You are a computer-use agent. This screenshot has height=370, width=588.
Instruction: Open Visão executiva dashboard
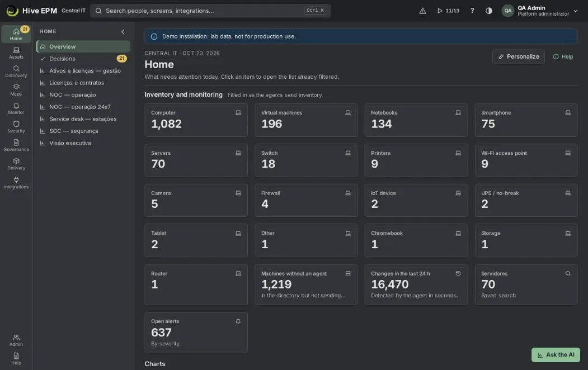pyautogui.click(x=83, y=143)
